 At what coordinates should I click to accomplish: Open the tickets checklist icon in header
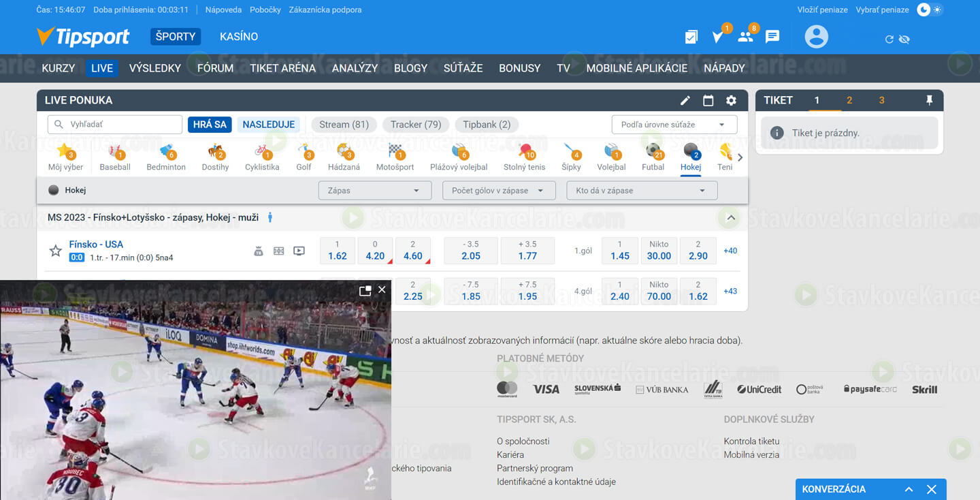coord(691,37)
